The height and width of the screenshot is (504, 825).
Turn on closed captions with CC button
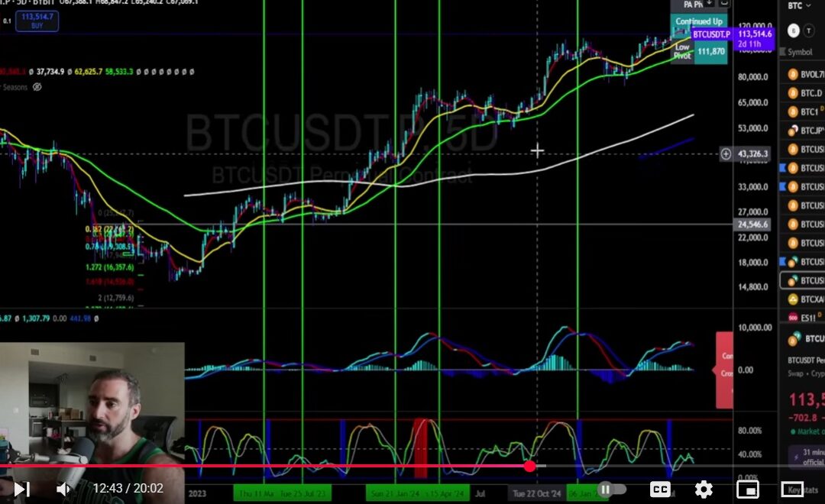coord(660,489)
